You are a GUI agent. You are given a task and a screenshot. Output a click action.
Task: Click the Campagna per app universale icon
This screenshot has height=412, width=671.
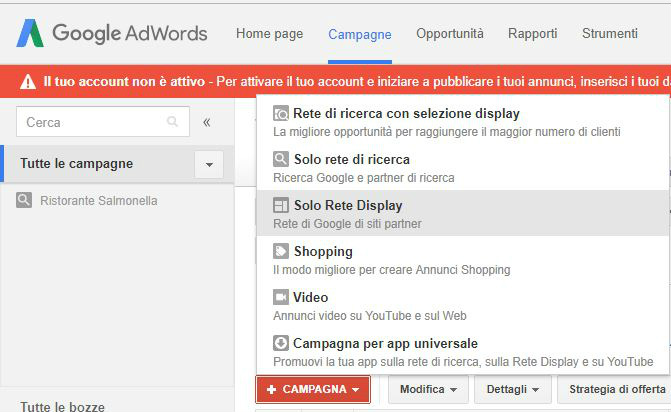coord(281,343)
